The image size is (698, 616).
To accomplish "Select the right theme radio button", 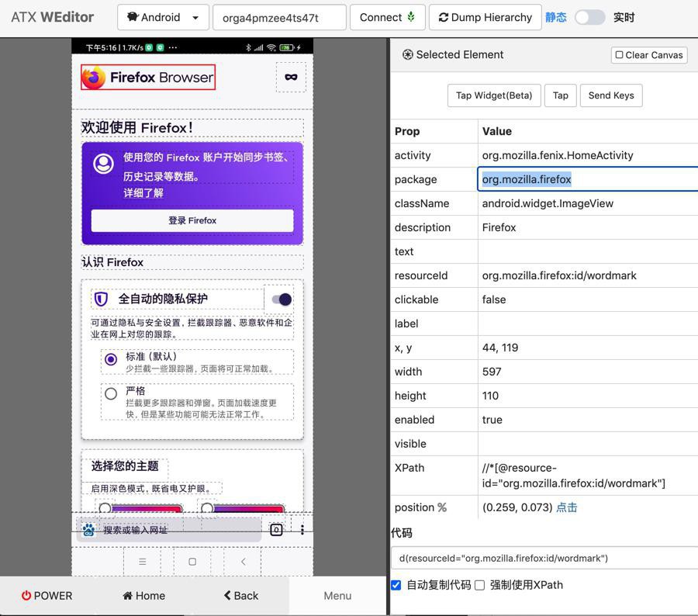I will 207,508.
